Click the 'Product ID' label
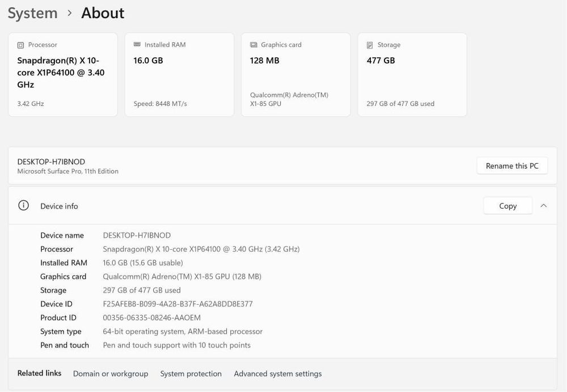Screen dimensions: 567x392 click(x=58, y=318)
